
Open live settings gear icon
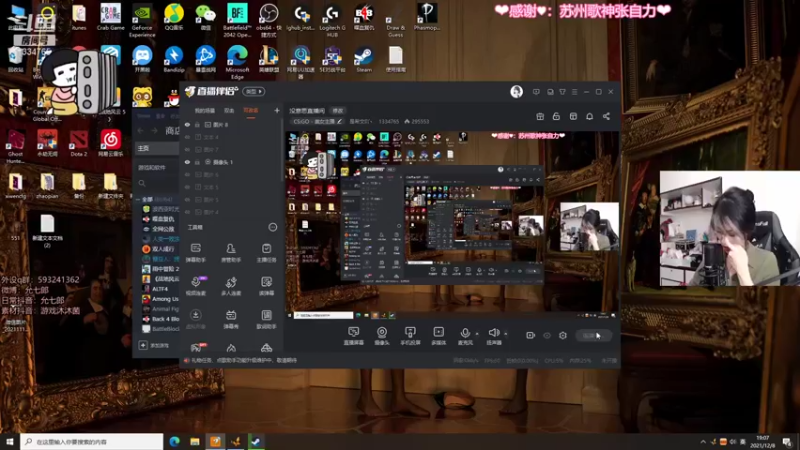click(563, 335)
